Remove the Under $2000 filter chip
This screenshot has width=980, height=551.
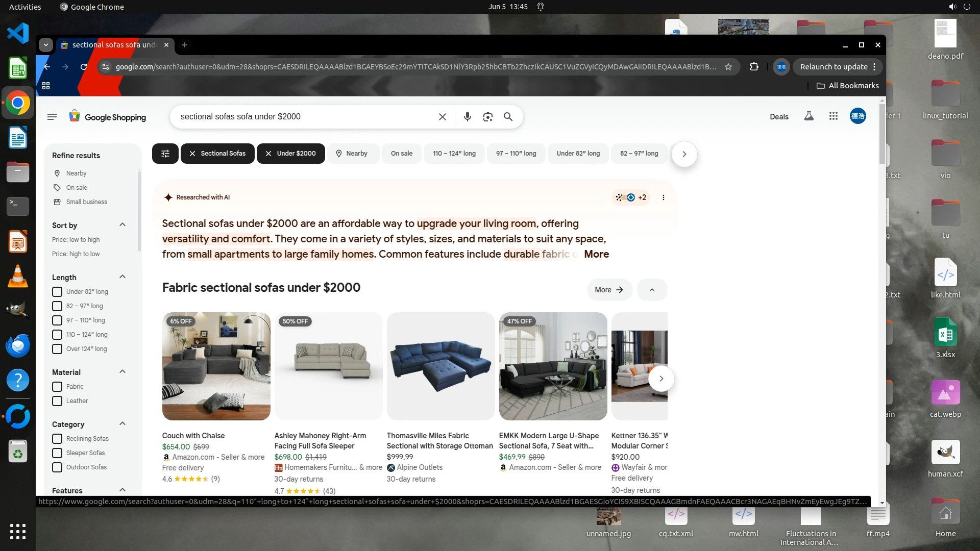pos(268,154)
